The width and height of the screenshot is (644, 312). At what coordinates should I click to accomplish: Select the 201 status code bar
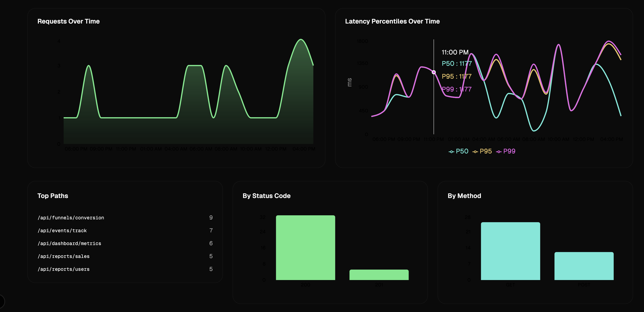pos(379,275)
